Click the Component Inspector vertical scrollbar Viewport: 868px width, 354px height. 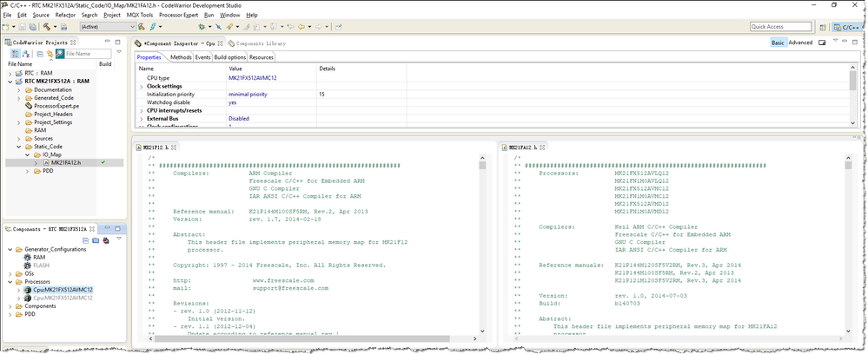(x=852, y=94)
